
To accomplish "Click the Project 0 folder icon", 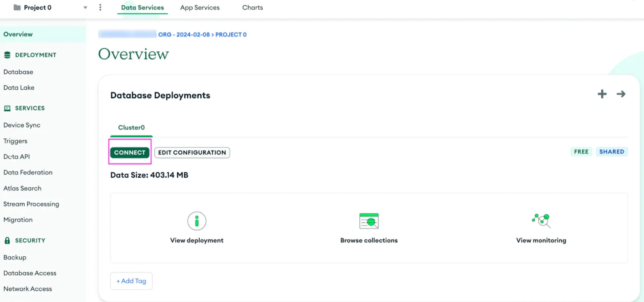I will 17,8.
